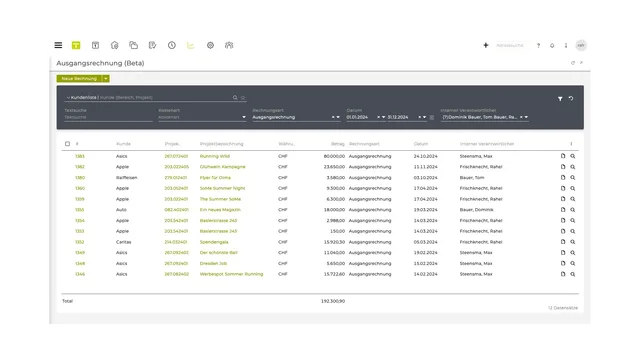Image resolution: width=640 pixels, height=360 pixels.
Task: Click amount 80.000,00 in first row
Action: (x=334, y=156)
